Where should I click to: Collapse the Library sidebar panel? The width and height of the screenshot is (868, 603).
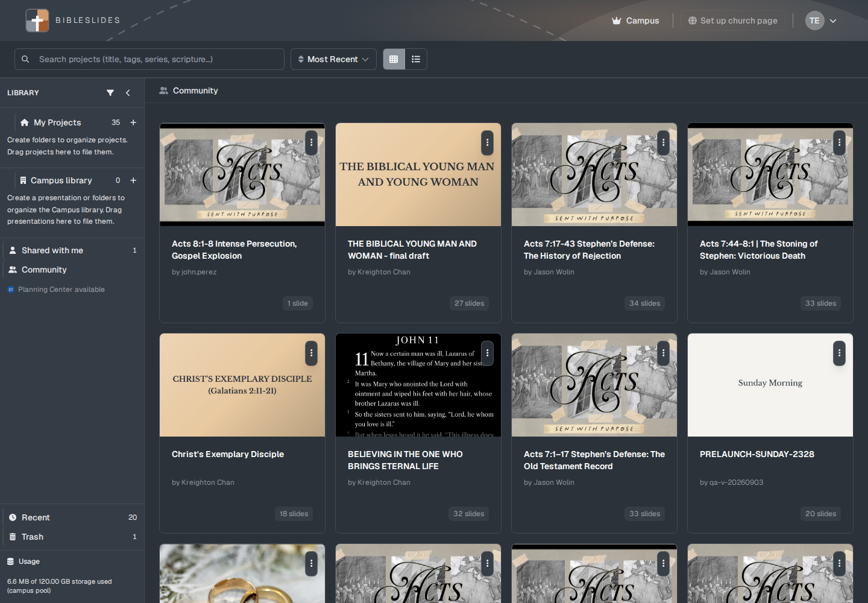(128, 93)
